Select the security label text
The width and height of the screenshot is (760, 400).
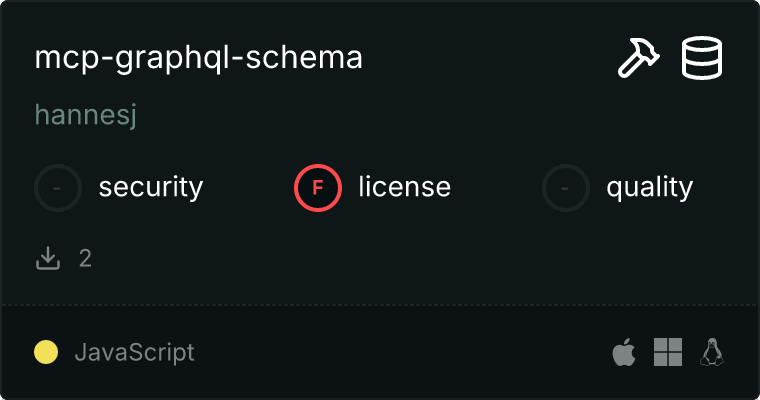[151, 187]
